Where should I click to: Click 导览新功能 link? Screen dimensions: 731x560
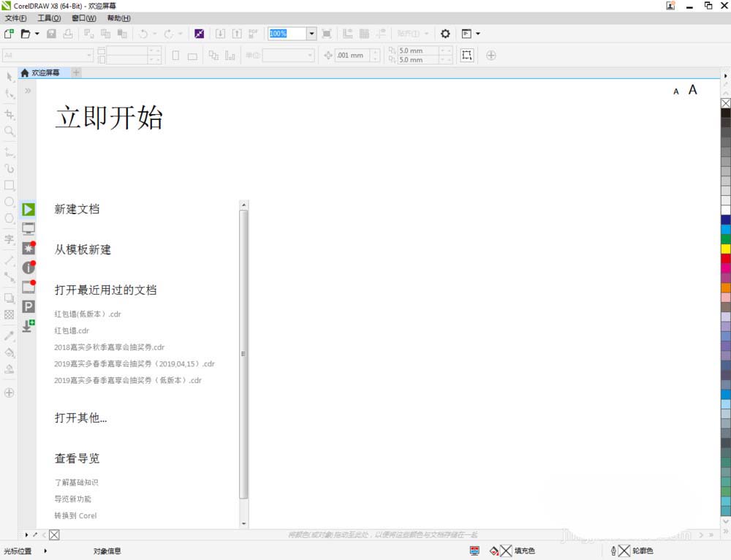click(72, 499)
